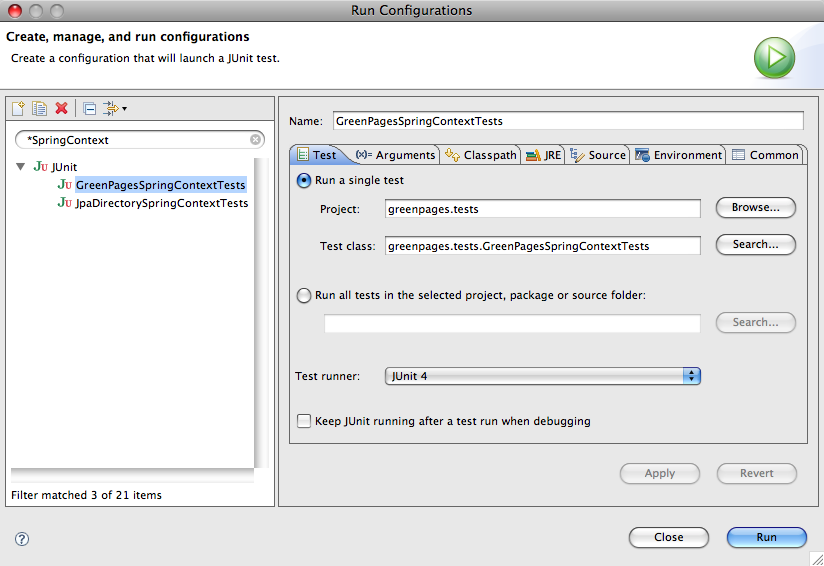Click the green Run arrow icon
Viewport: 824px width, 566px height.
click(774, 58)
